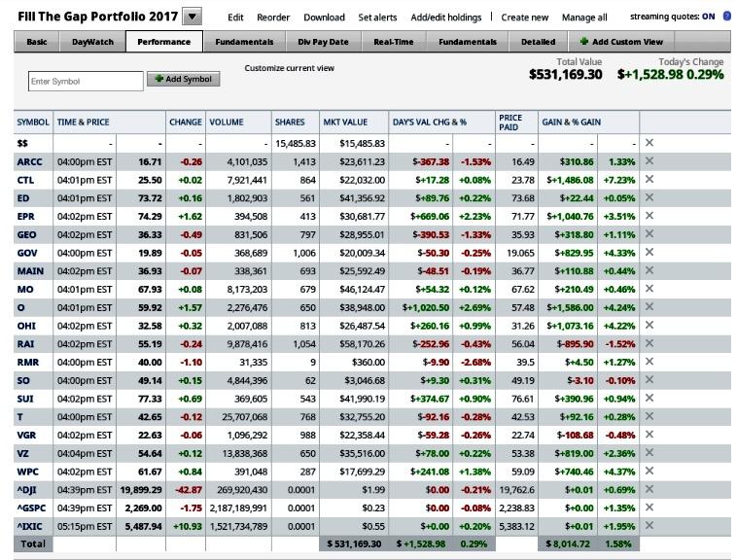Open Add/edit holdings link

446,17
